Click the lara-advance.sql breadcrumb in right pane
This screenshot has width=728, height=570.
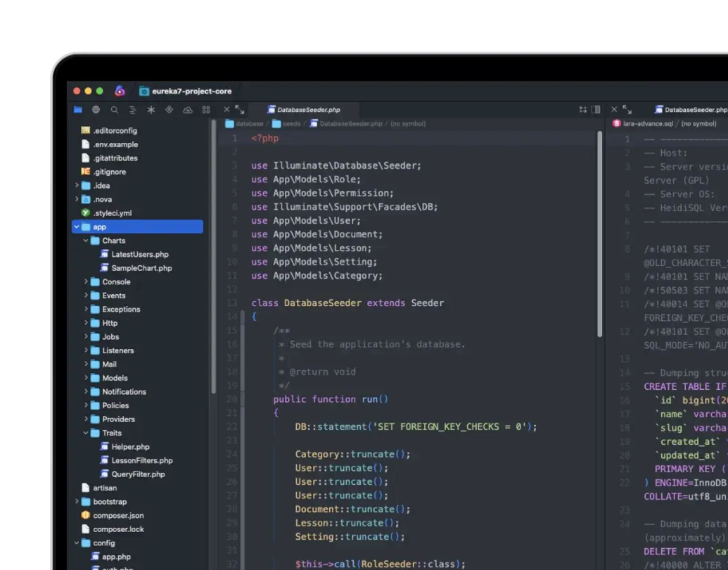(647, 124)
